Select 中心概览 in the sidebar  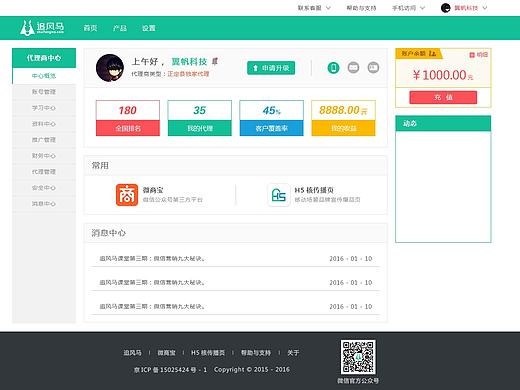(44, 76)
